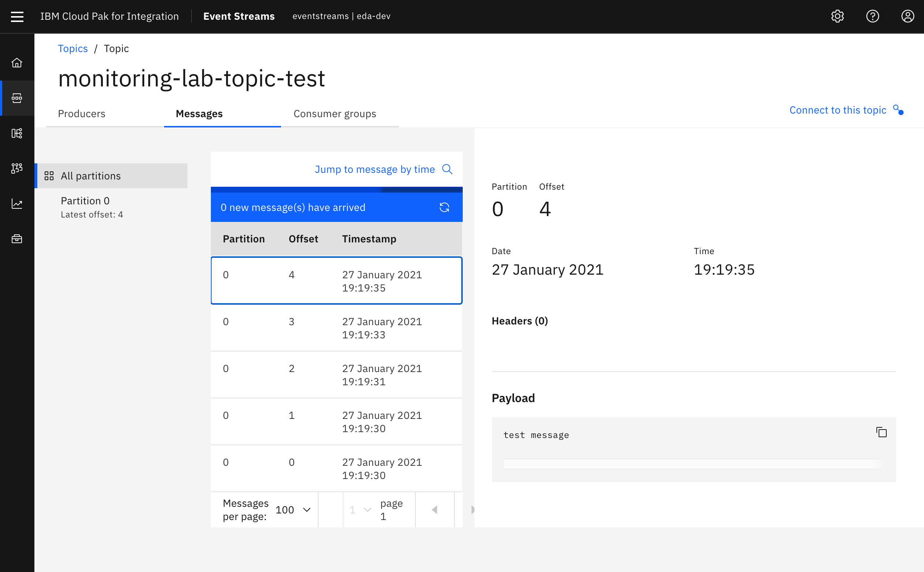Screen dimensions: 924x572
Task: Open the Consumer groups sidebar icon
Action: pyautogui.click(x=17, y=168)
